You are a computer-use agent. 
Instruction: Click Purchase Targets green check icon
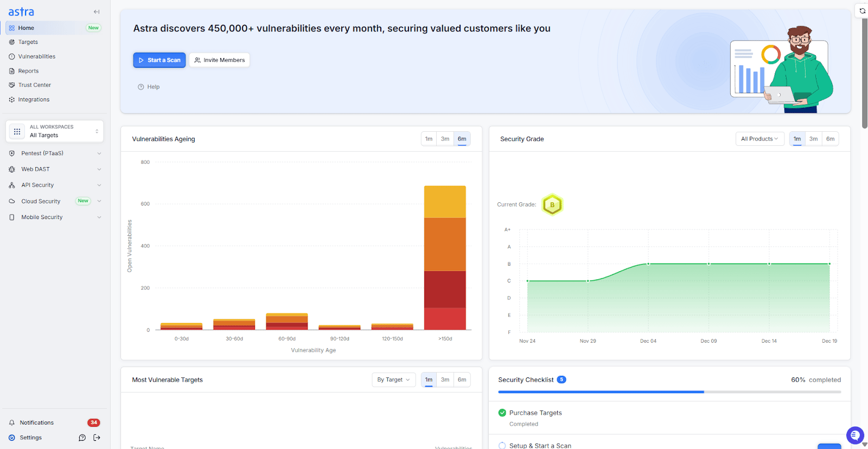point(502,413)
